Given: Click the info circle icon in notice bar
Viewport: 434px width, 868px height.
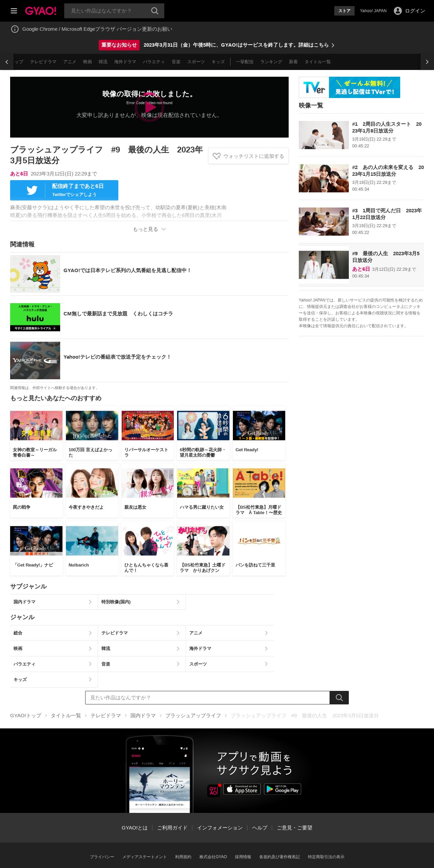Looking at the screenshot, I should 15,29.
